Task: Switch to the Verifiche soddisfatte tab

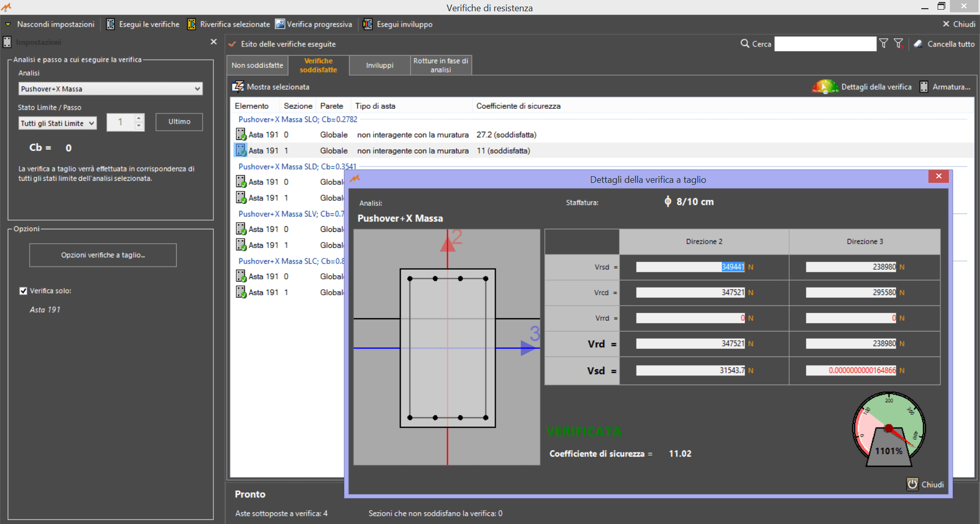Action: coord(318,65)
